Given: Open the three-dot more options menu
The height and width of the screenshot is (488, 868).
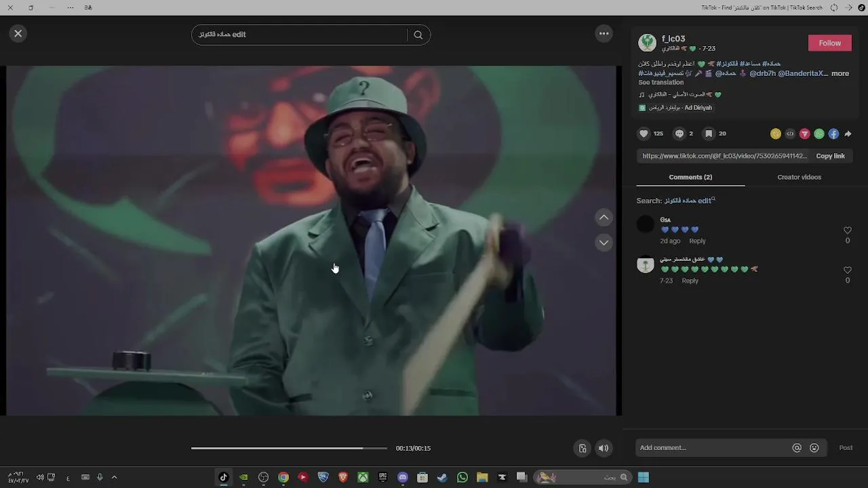Looking at the screenshot, I should click(x=604, y=33).
